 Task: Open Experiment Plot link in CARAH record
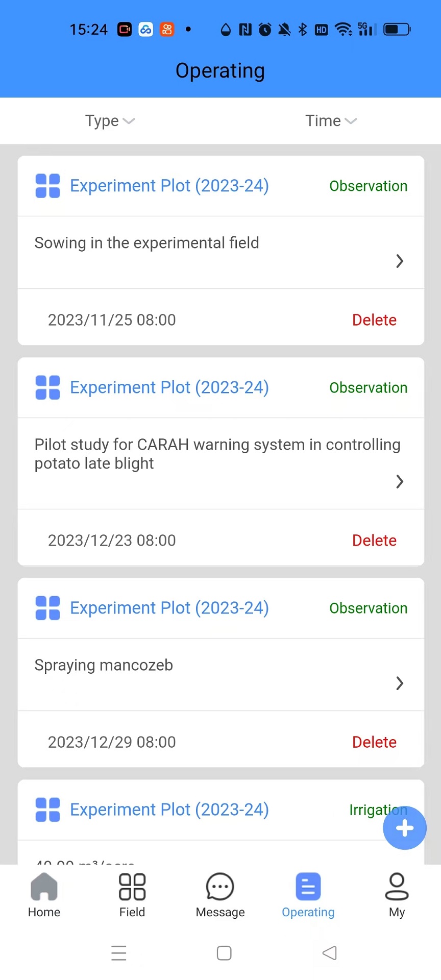coord(169,387)
